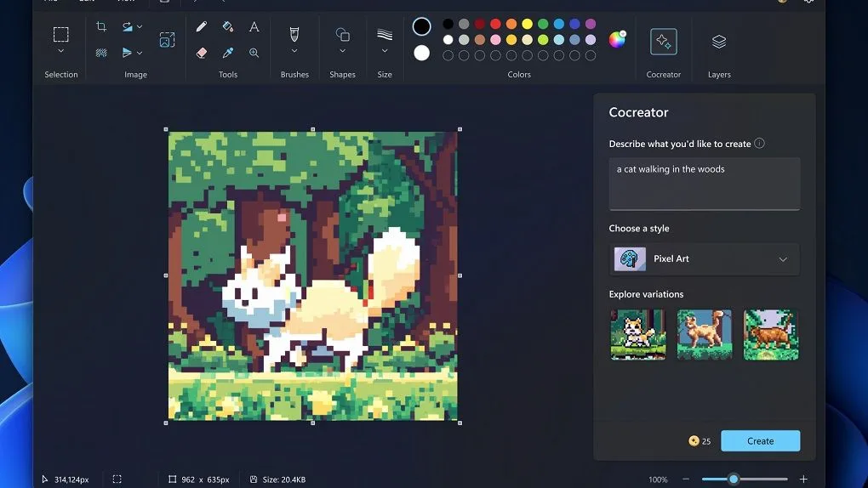Pick the red color swatch
The height and width of the screenshot is (488, 868).
495,24
